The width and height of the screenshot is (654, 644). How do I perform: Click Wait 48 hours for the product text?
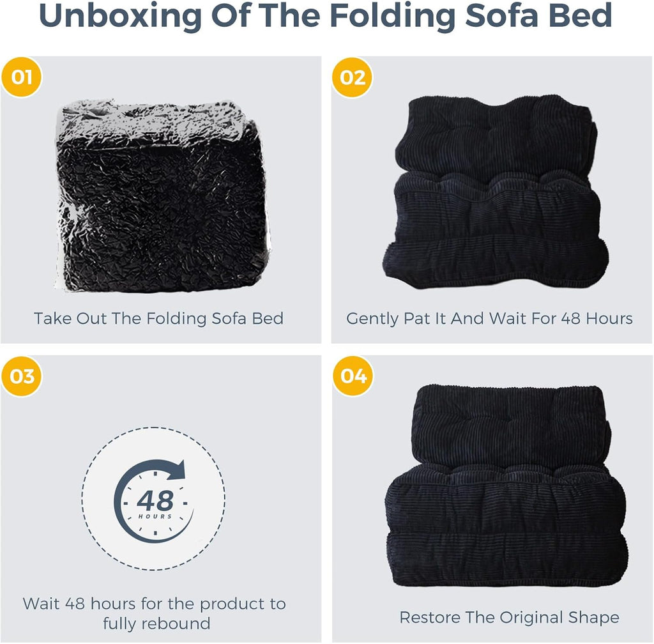coord(155,604)
